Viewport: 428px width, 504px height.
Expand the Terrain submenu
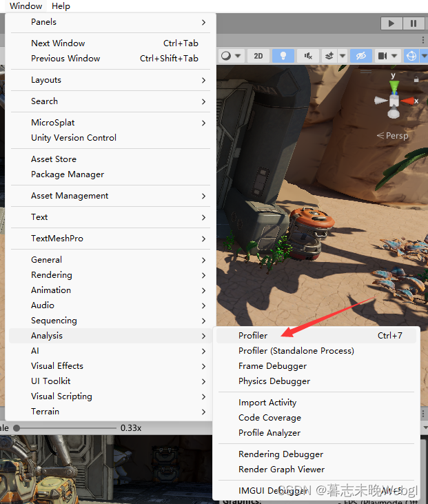click(x=110, y=412)
